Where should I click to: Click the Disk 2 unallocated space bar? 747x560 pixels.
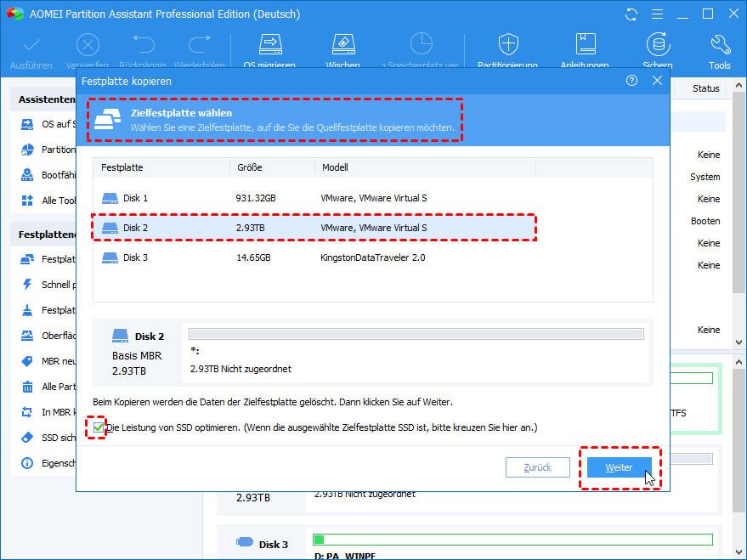coord(416,334)
